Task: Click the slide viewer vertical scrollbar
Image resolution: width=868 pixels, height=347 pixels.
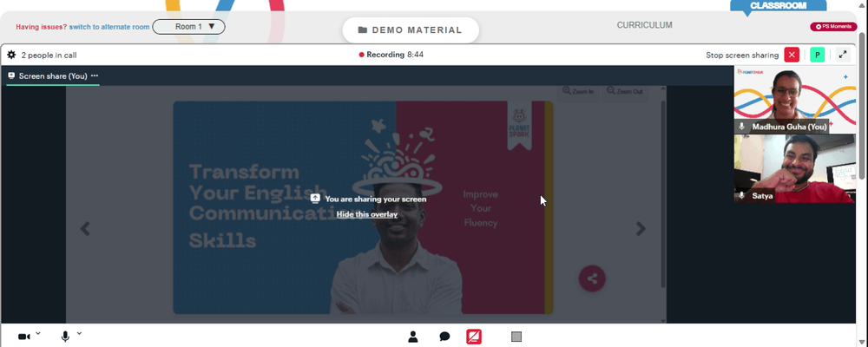Action: (x=663, y=193)
